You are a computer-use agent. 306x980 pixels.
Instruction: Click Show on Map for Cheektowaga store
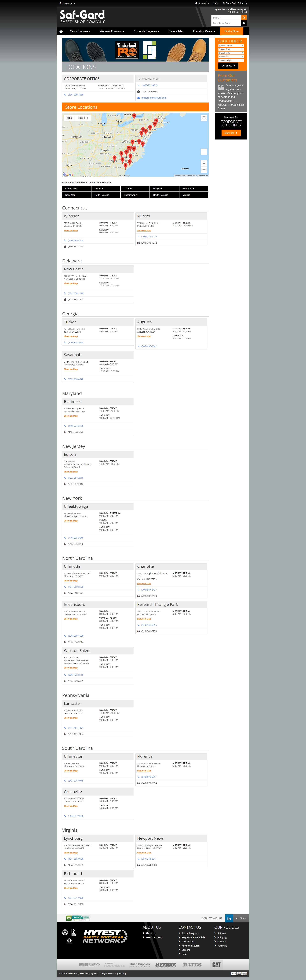click(71, 521)
